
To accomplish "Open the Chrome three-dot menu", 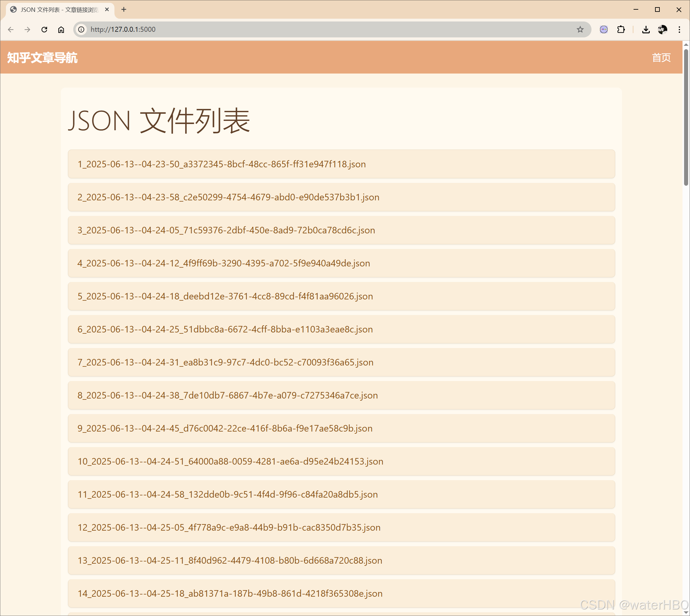I will [679, 30].
